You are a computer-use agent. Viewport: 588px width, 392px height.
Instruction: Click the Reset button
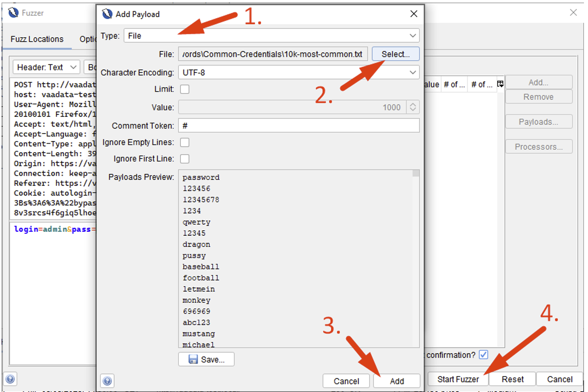point(512,379)
